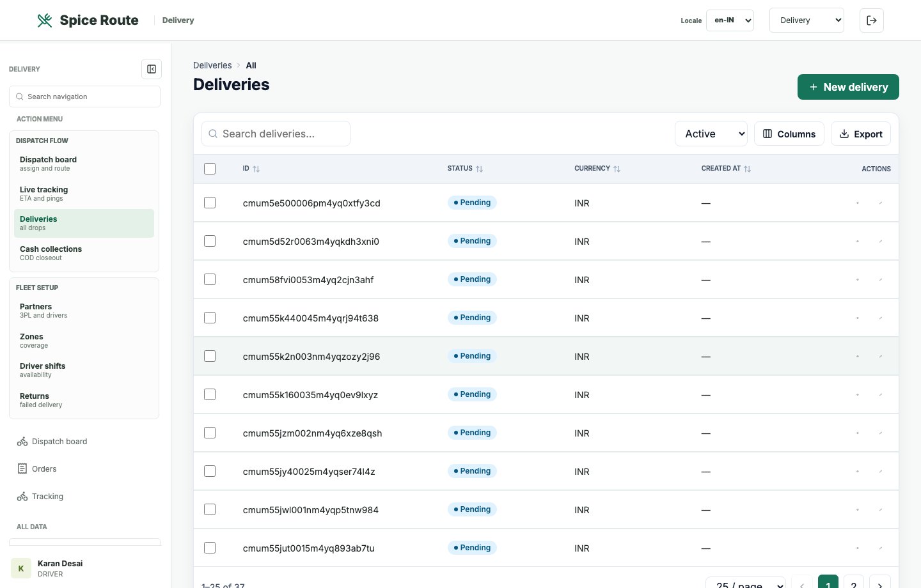Go to Driver shifts availability
Image resolution: width=921 pixels, height=588 pixels.
(84, 370)
